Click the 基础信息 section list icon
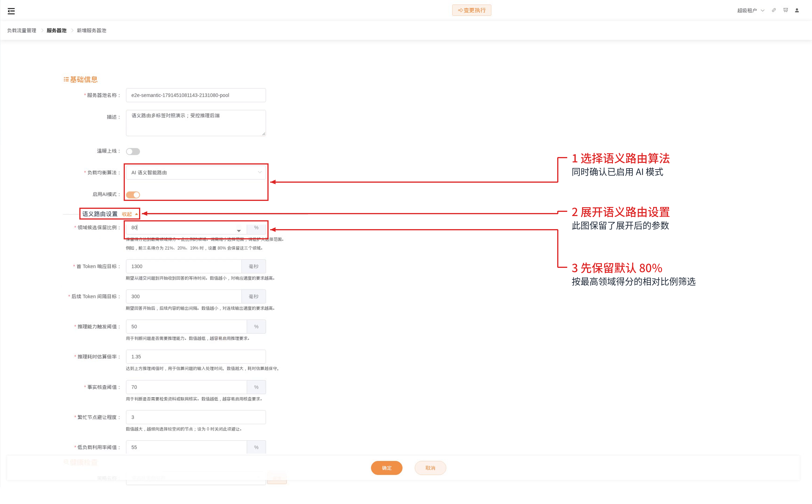The height and width of the screenshot is (504, 812). click(x=66, y=79)
